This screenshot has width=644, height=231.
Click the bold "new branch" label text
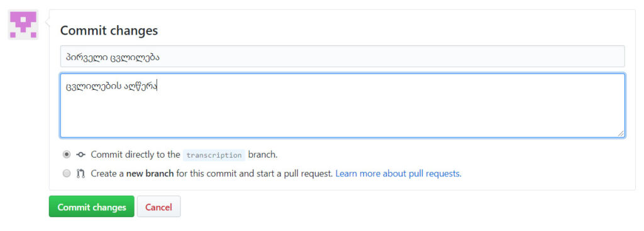150,174
